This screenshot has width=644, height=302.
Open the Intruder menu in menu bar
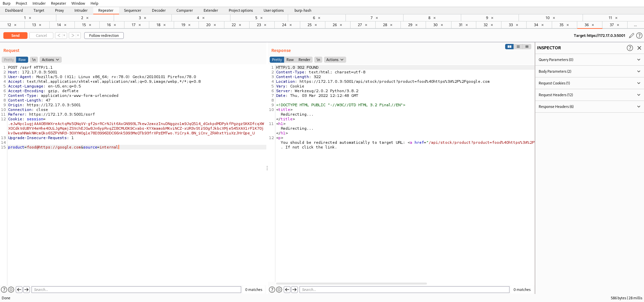pos(39,3)
